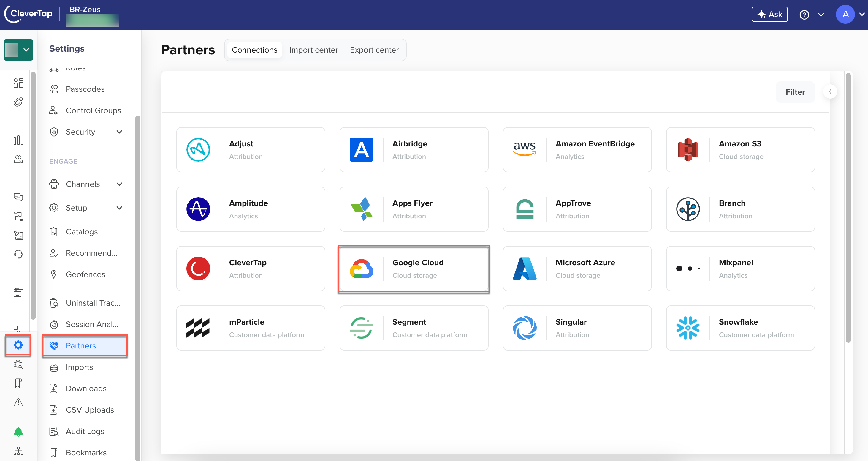Viewport: 868px width, 461px height.
Task: Click the mParticle checkered logo
Action: pyautogui.click(x=198, y=328)
